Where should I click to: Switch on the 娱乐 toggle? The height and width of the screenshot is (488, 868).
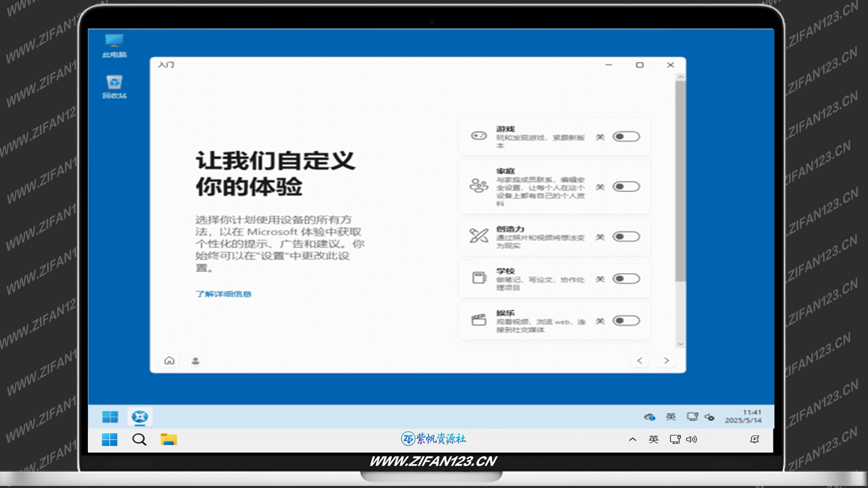tap(626, 321)
